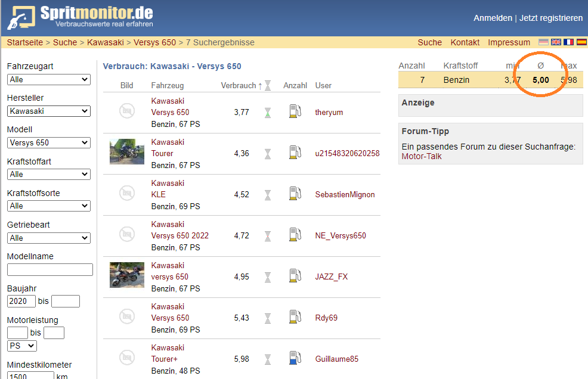Click no-image placeholder in theryum row
Viewport: 588px width, 379px height.
[127, 111]
